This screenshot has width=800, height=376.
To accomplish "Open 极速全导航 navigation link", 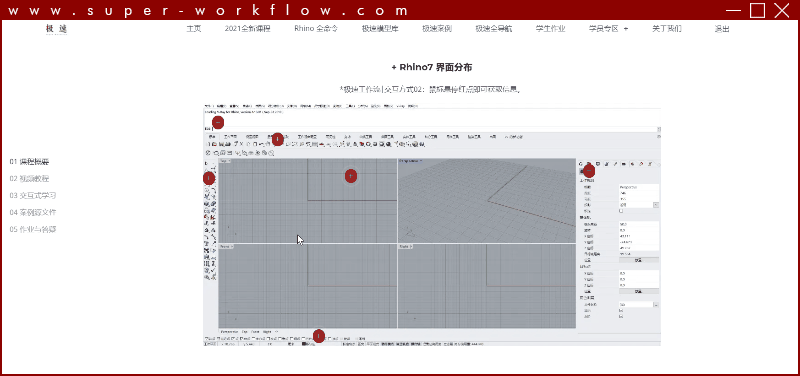I will [x=494, y=29].
